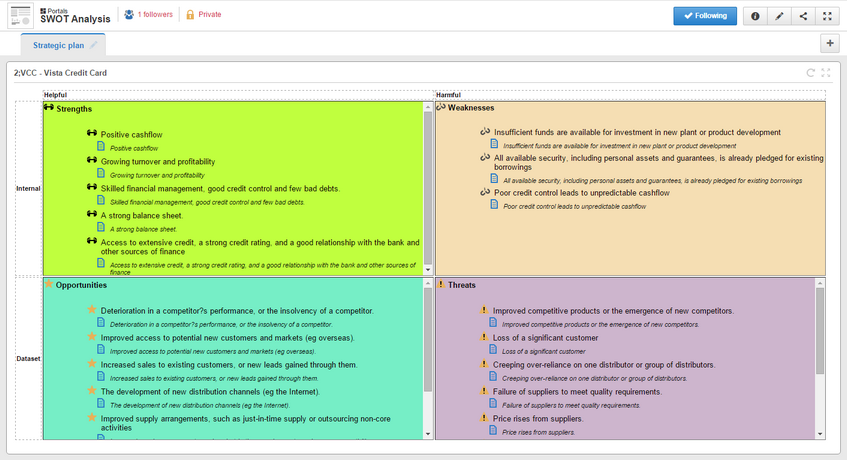Viewport: 847px width, 460px height.
Task: Click the Helpful column header
Action: tap(56, 95)
